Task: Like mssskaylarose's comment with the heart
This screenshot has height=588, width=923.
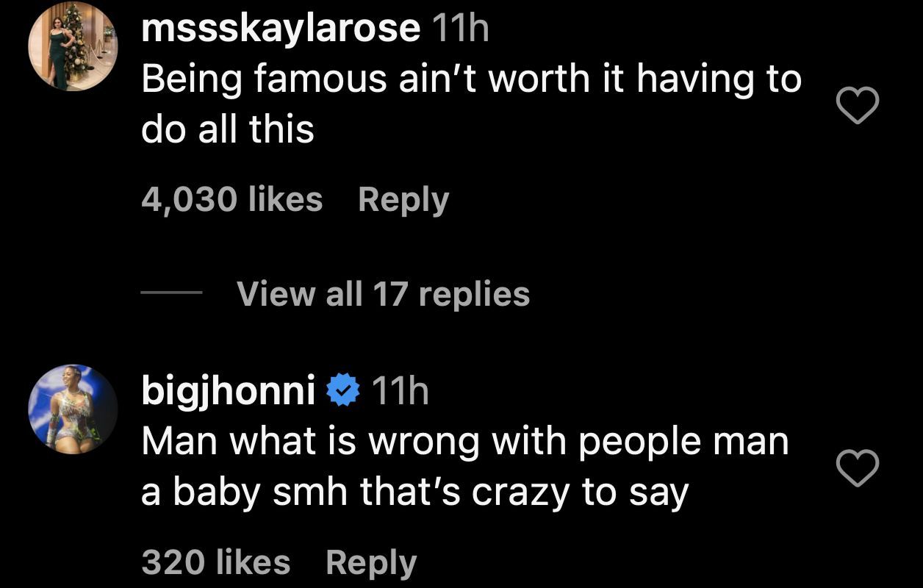Action: (858, 106)
